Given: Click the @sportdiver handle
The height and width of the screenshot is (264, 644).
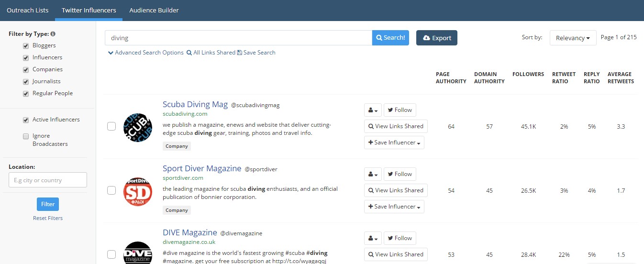Looking at the screenshot, I should coord(261,169).
